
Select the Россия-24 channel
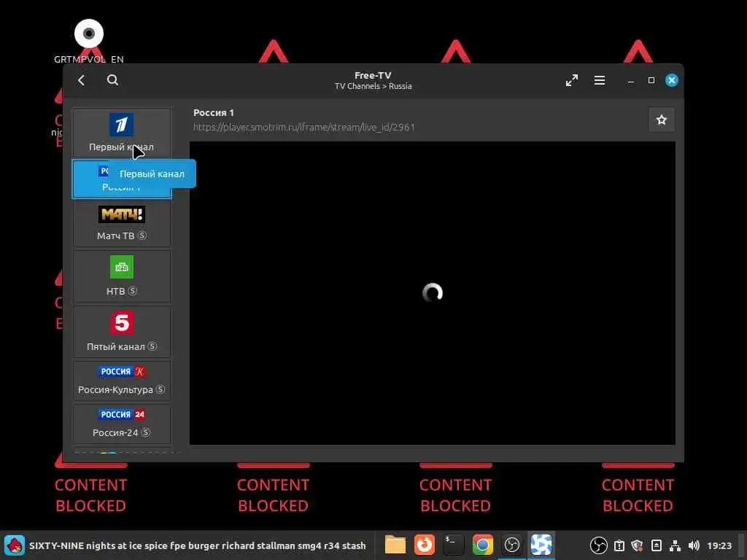pos(122,424)
